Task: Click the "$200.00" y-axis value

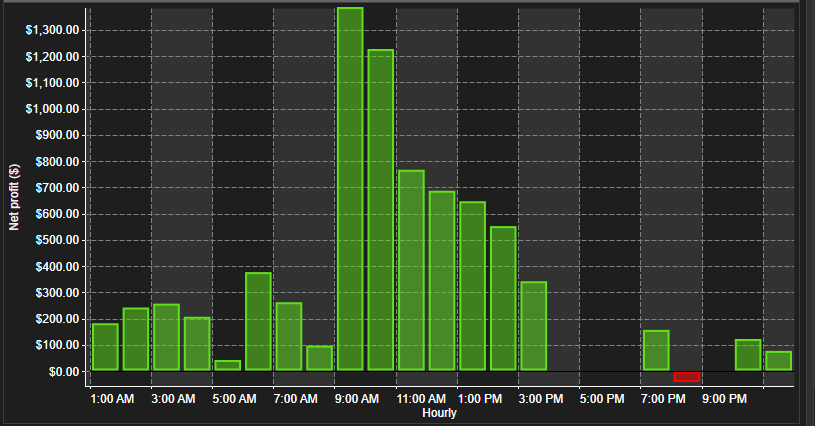Action: (x=57, y=319)
